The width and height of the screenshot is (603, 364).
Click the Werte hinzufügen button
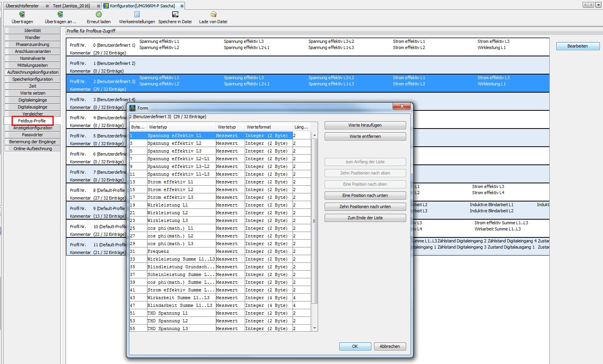click(x=365, y=125)
